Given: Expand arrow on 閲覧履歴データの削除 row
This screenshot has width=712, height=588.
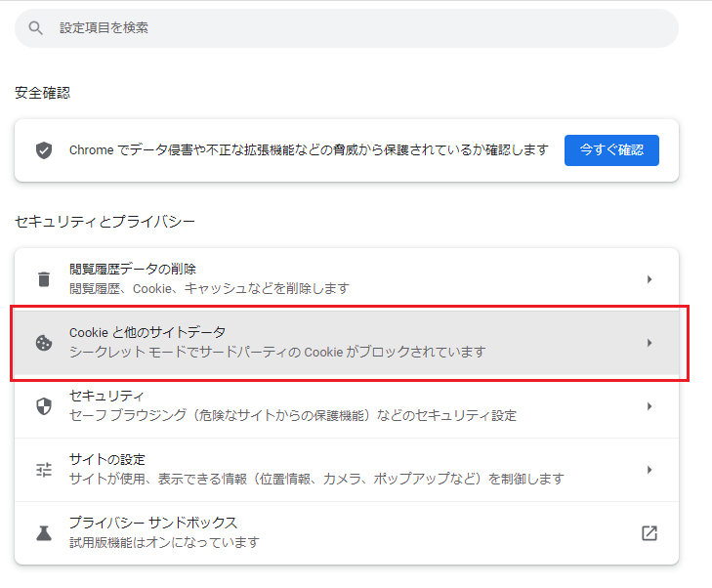Looking at the screenshot, I should coord(649,279).
